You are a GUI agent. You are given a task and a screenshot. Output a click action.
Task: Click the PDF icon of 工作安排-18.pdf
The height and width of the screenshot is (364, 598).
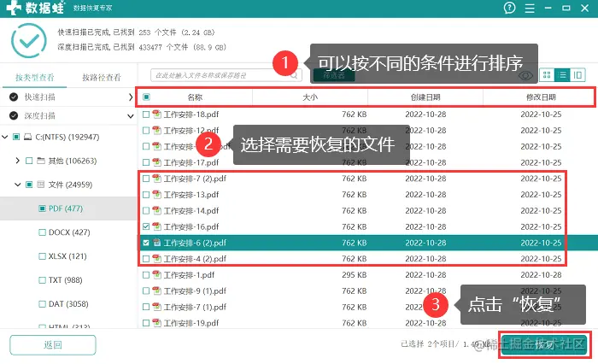(x=156, y=114)
